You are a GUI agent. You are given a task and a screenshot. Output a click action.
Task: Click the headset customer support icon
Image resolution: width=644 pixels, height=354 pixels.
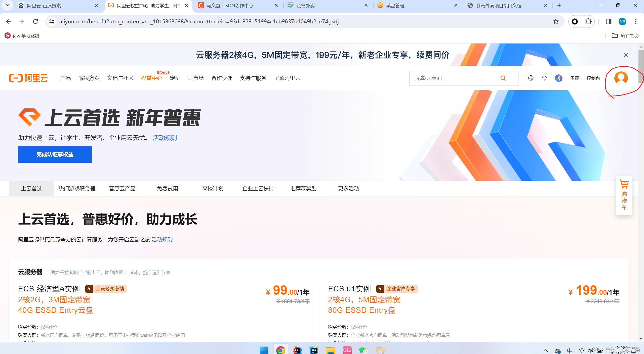point(544,78)
